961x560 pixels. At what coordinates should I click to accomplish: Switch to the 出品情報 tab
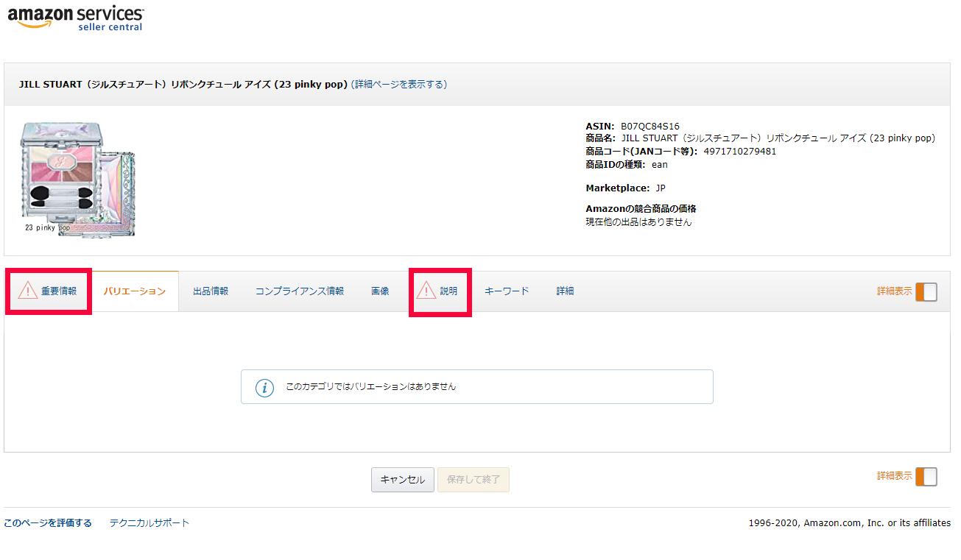tap(211, 291)
